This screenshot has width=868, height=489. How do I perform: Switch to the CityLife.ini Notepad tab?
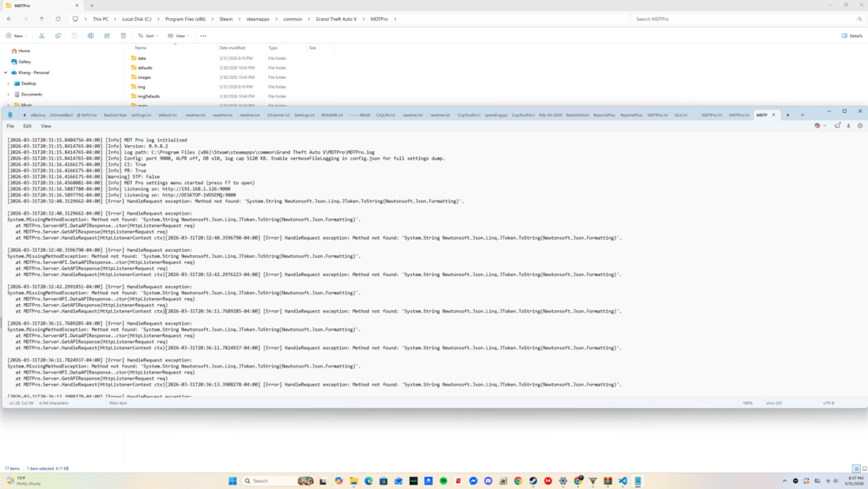click(x=385, y=116)
